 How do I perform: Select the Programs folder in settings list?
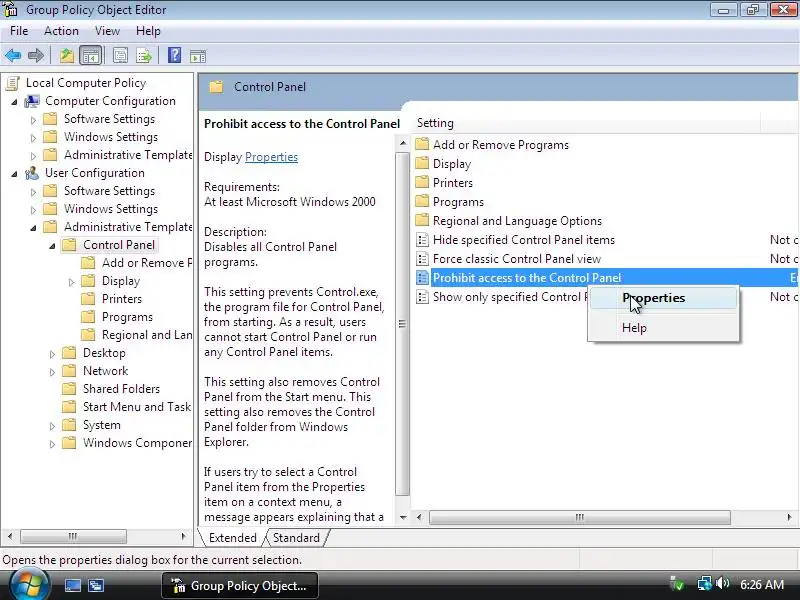point(458,202)
